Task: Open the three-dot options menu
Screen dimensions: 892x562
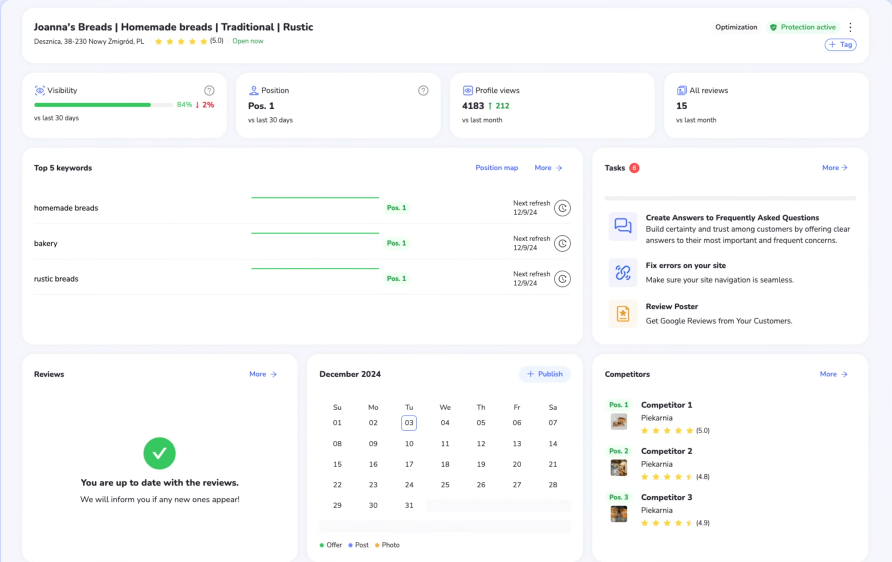Action: coord(850,28)
